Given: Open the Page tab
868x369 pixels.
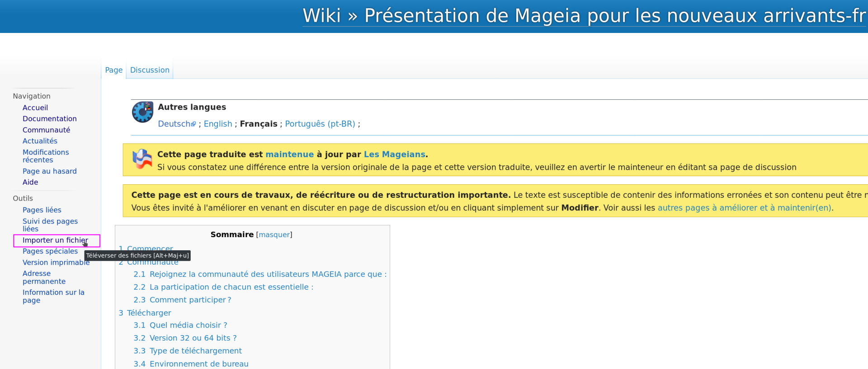Looking at the screenshot, I should 114,70.
